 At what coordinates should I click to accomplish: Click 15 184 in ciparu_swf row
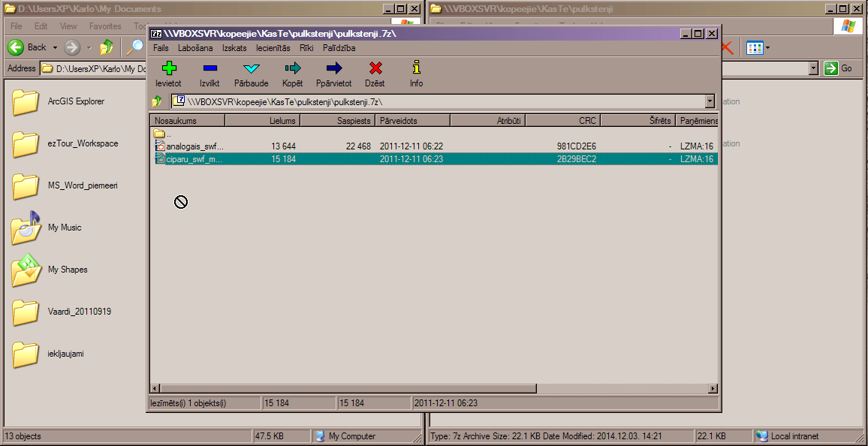283,159
